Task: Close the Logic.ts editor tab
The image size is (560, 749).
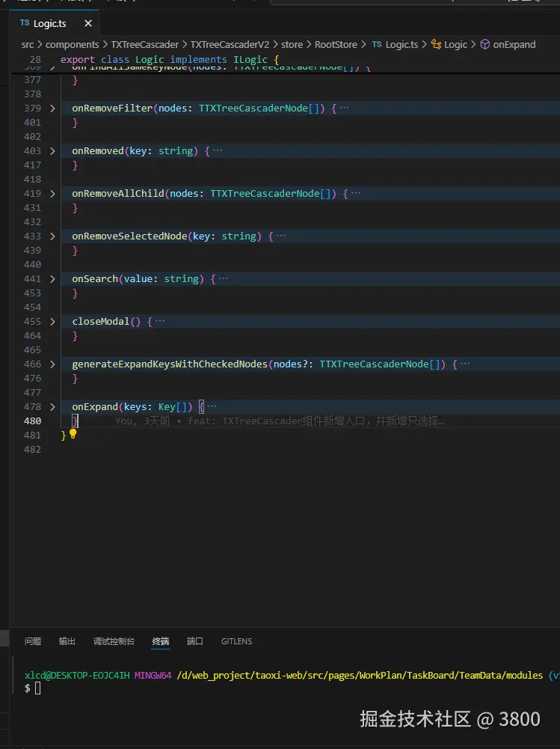Action: click(x=87, y=23)
